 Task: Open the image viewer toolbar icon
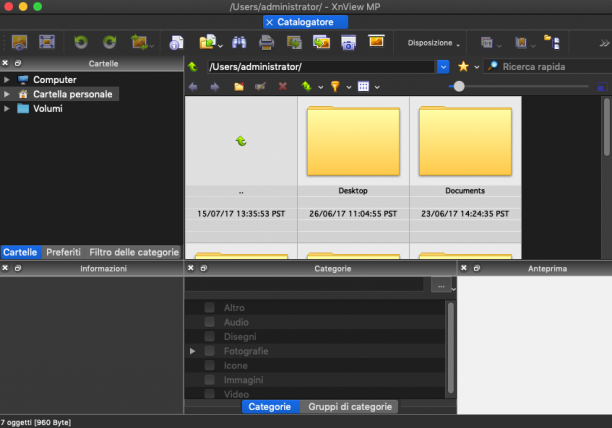tap(19, 42)
